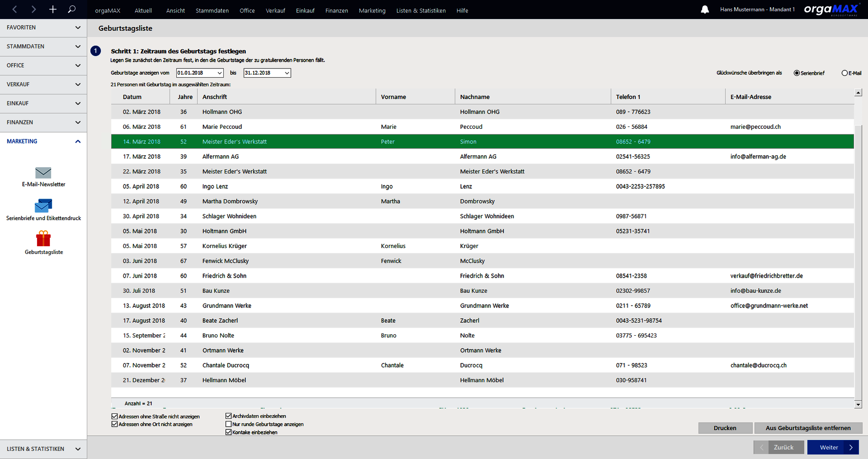Image resolution: width=868 pixels, height=459 pixels.
Task: Toggle Adressen ohne Straße nicht anzeigen
Action: pyautogui.click(x=115, y=417)
